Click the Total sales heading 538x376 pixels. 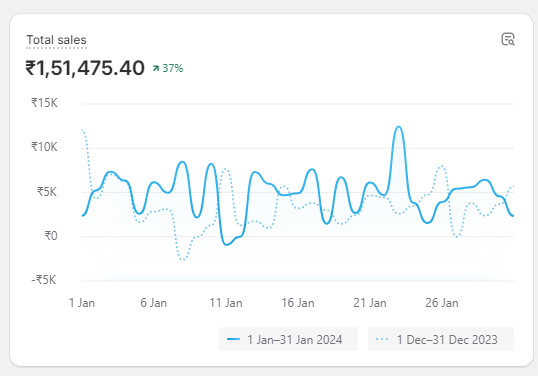coord(56,40)
